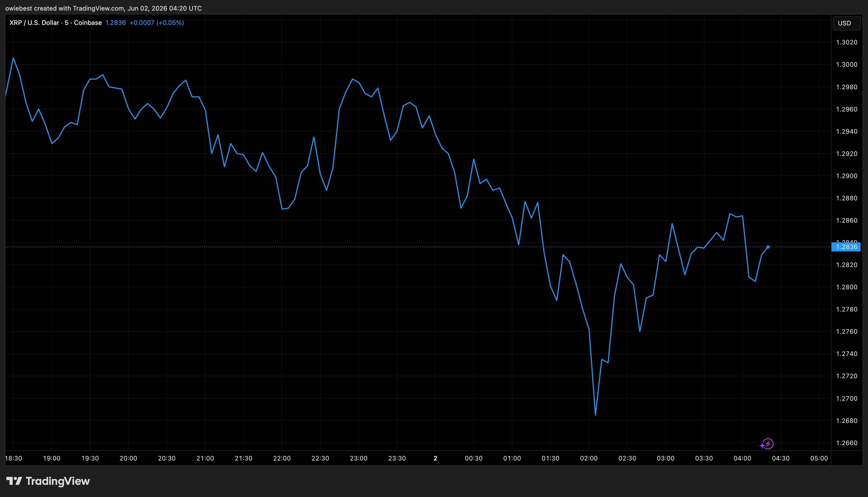Click the 1.2860 price axis label
The height and width of the screenshot is (497, 868).
coord(847,220)
